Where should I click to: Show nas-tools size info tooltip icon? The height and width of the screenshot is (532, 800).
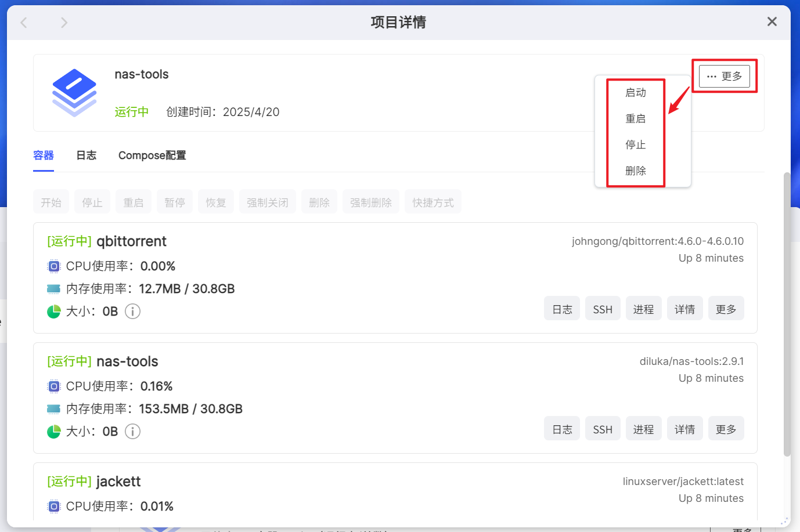pos(132,432)
